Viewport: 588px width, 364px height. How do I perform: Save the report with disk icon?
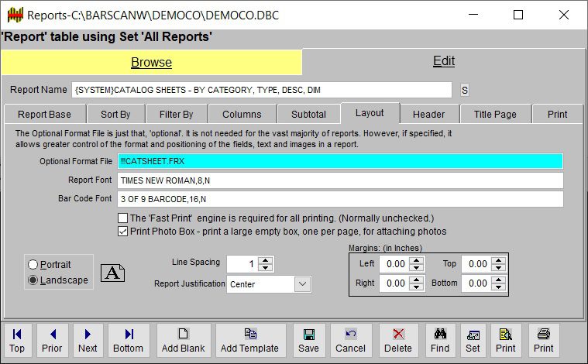[309, 340]
